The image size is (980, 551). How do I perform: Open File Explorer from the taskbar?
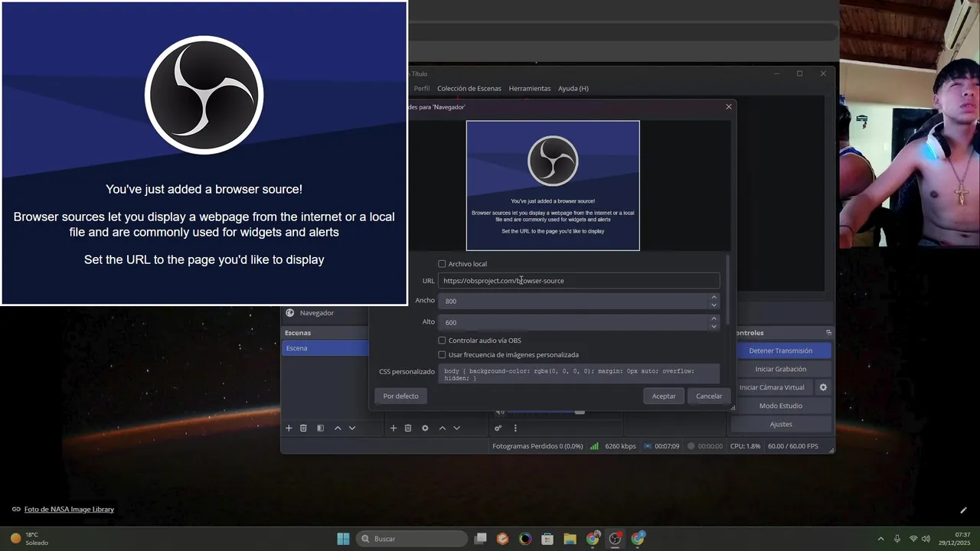pos(570,539)
